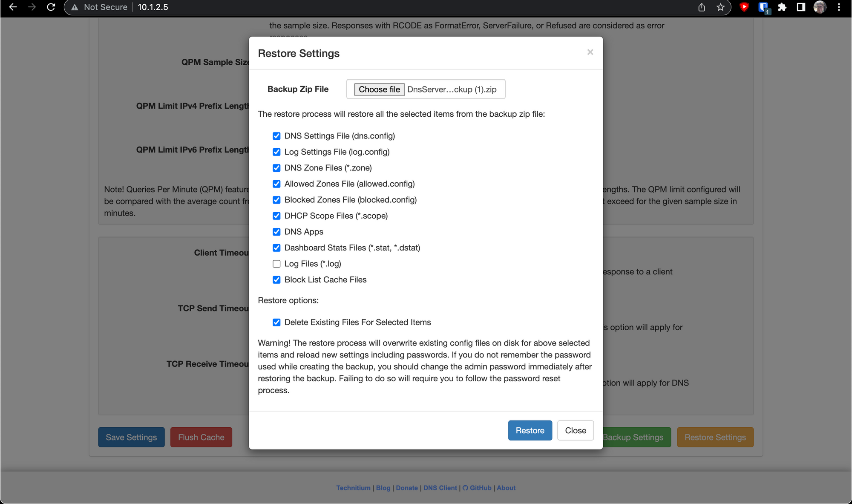Uncheck Delete Existing Files For Selected Items

tap(276, 323)
